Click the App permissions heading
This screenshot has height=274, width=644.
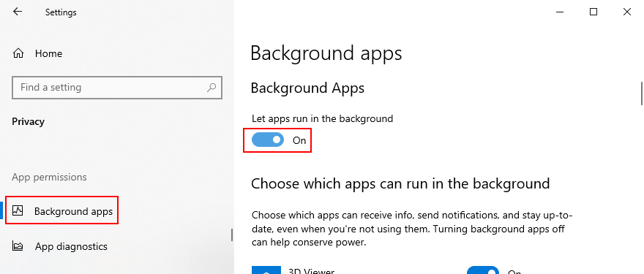(x=49, y=178)
